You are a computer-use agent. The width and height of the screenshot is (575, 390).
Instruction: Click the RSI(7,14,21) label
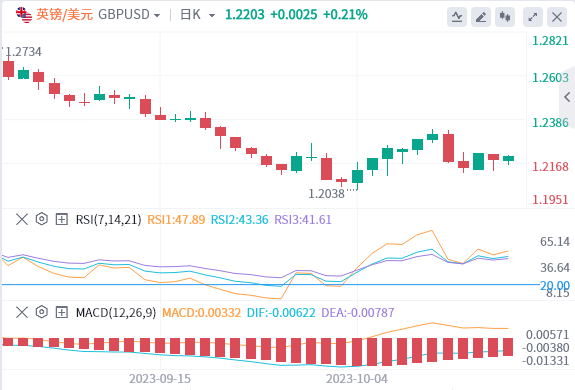[x=109, y=220]
